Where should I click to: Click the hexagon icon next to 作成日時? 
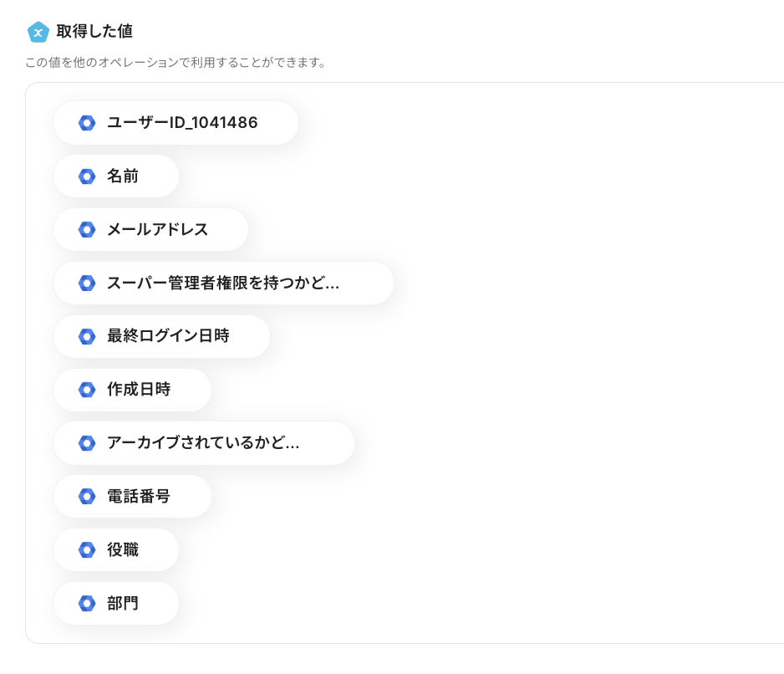[87, 390]
